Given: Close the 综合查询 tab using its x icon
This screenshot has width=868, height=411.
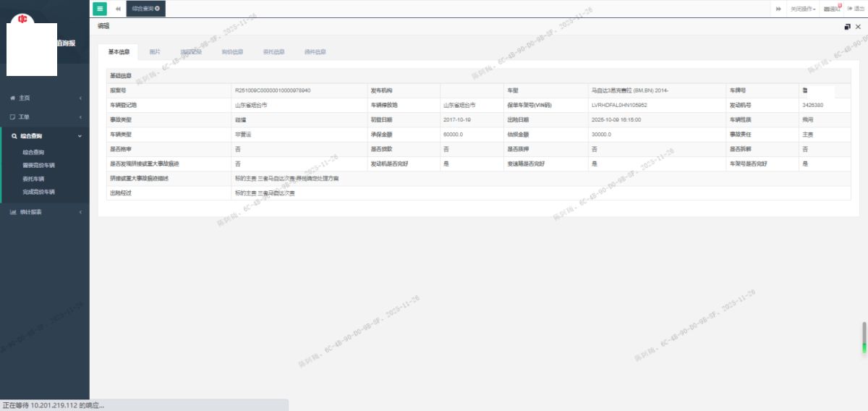Looking at the screenshot, I should (158, 9).
